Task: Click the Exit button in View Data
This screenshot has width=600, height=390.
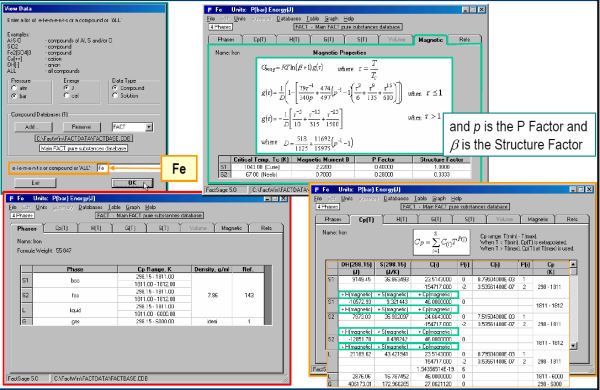Action: 35,183
